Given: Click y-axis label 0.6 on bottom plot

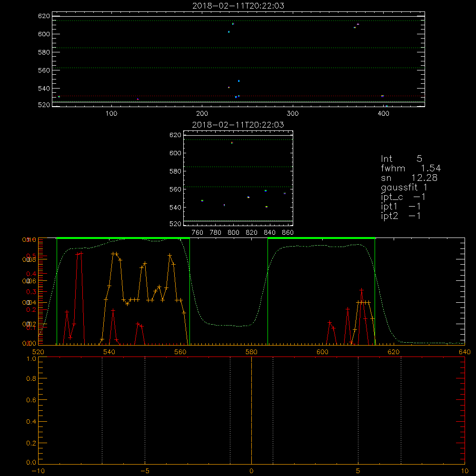Looking at the screenshot, I should tap(31, 400).
